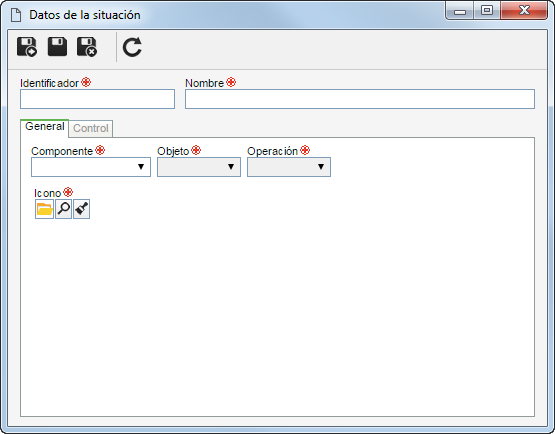Click the magnifying glass icon under Icono

tap(64, 209)
